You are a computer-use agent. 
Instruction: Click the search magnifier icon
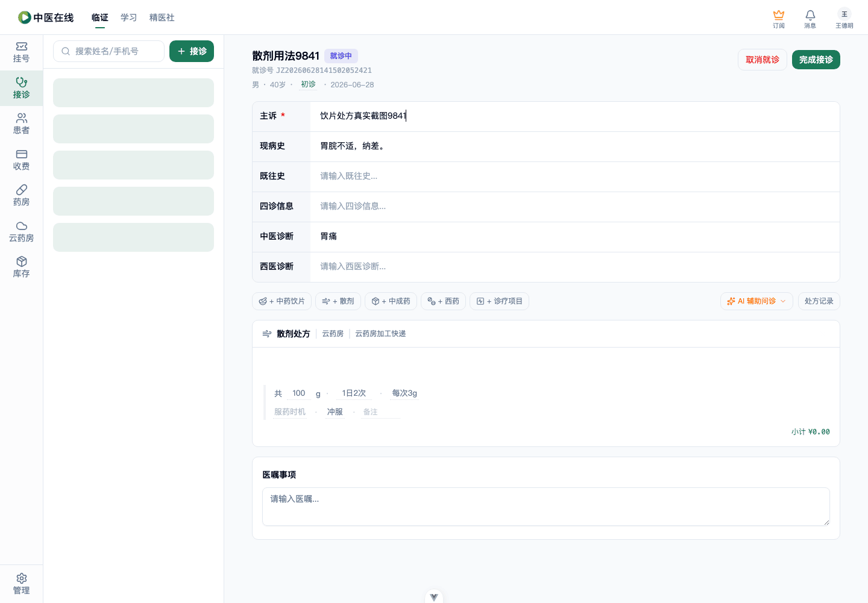(66, 51)
